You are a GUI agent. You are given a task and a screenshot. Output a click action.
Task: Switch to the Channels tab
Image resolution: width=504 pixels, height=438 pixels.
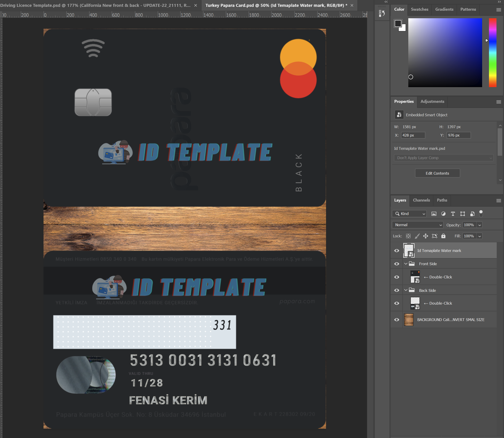(421, 200)
